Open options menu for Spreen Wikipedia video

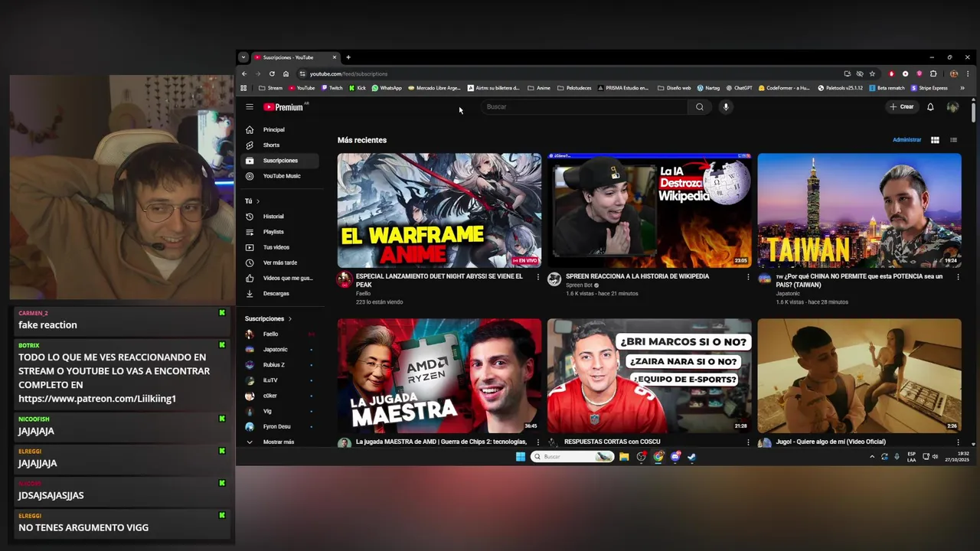click(x=748, y=277)
